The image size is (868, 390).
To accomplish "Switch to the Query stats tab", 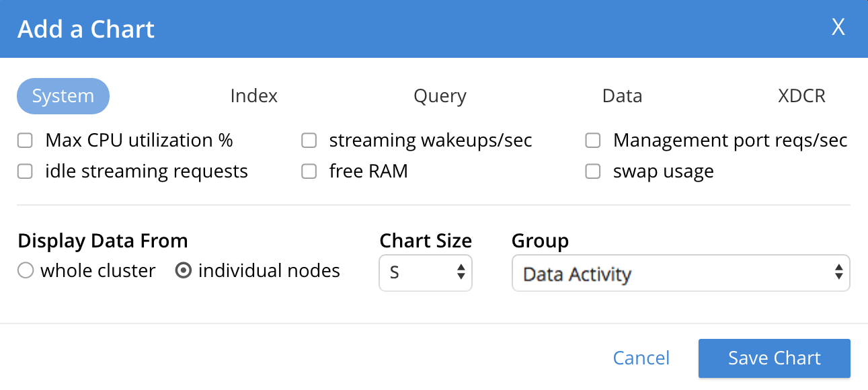I will tap(440, 96).
